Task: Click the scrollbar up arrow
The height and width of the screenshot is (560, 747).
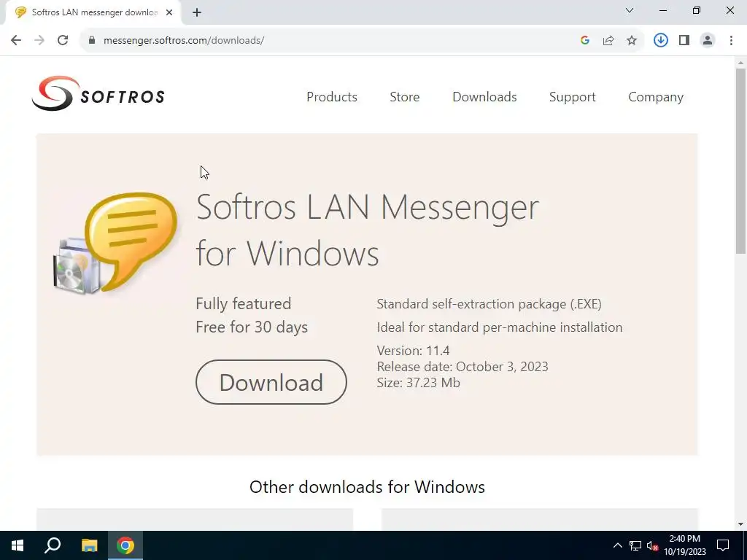Action: pyautogui.click(x=740, y=63)
